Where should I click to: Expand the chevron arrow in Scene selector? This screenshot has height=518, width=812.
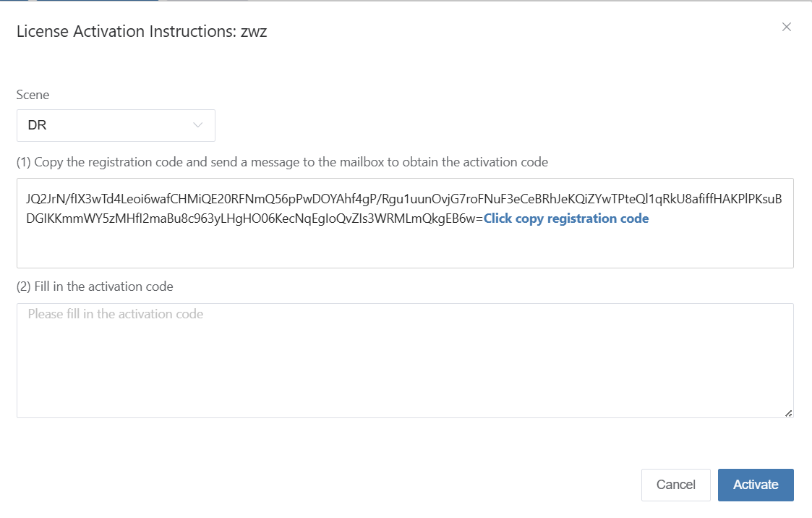(x=197, y=125)
